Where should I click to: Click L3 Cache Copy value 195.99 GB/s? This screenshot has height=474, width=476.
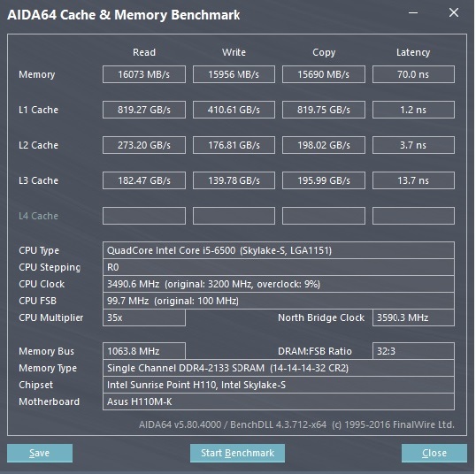coord(324,180)
